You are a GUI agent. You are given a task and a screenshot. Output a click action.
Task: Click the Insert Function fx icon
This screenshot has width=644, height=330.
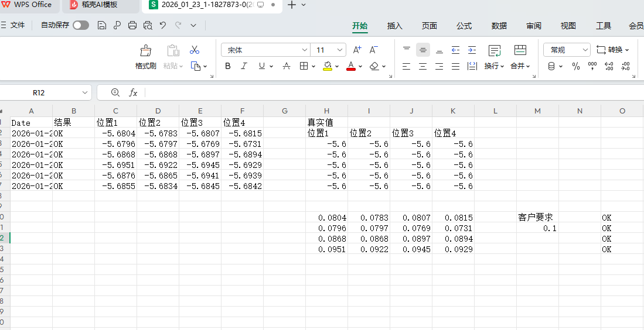click(133, 92)
